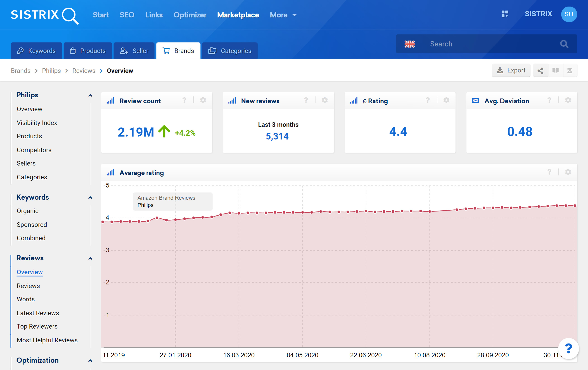Click the SISTRIX account name
This screenshot has height=370, width=588.
coord(538,14)
